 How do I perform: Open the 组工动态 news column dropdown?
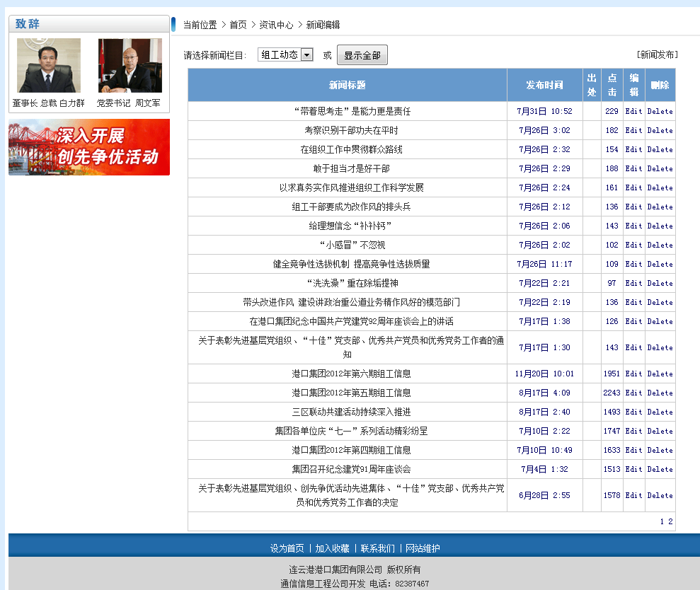tap(285, 55)
